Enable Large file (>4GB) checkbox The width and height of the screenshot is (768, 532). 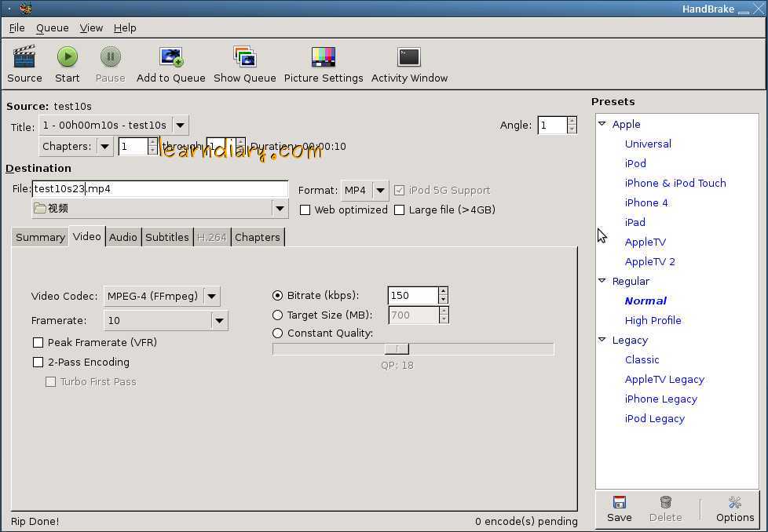pos(400,210)
